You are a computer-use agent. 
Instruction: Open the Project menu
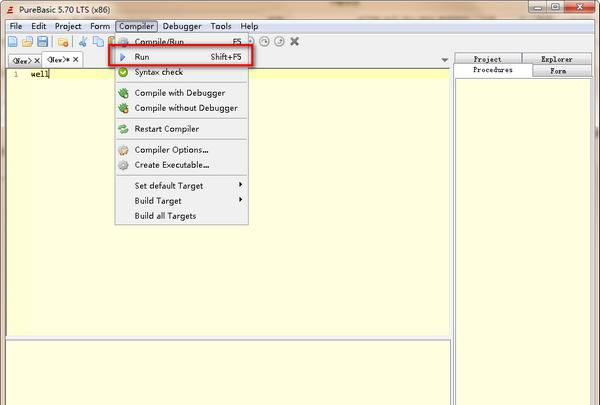[x=68, y=26]
